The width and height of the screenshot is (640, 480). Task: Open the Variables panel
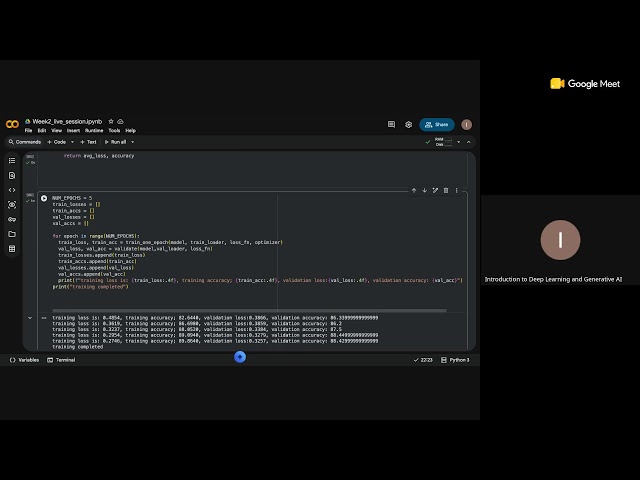24,360
